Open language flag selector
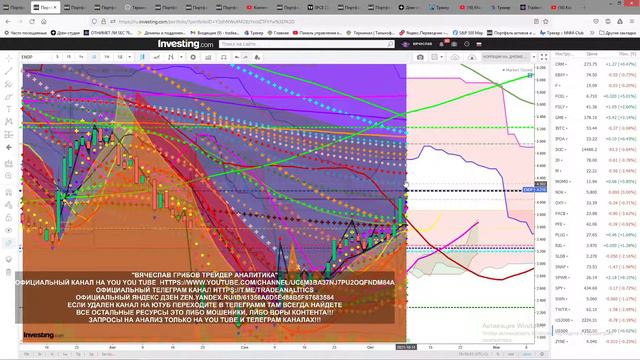The image size is (640, 360). click(479, 44)
